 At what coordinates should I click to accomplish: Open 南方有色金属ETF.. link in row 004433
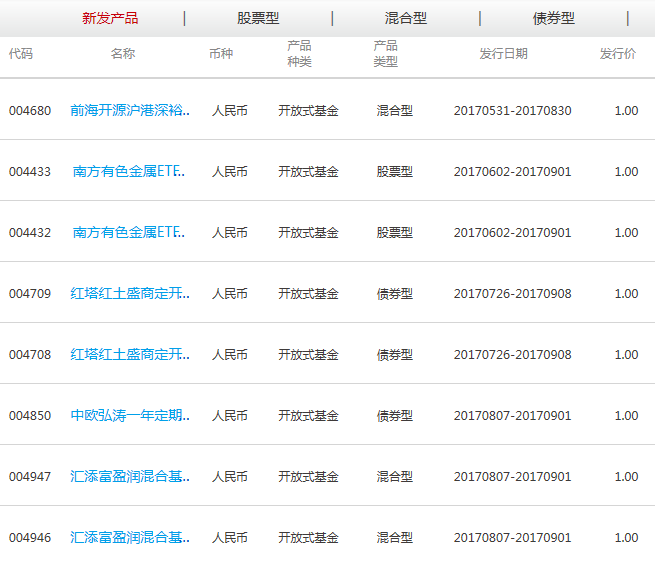coord(129,171)
